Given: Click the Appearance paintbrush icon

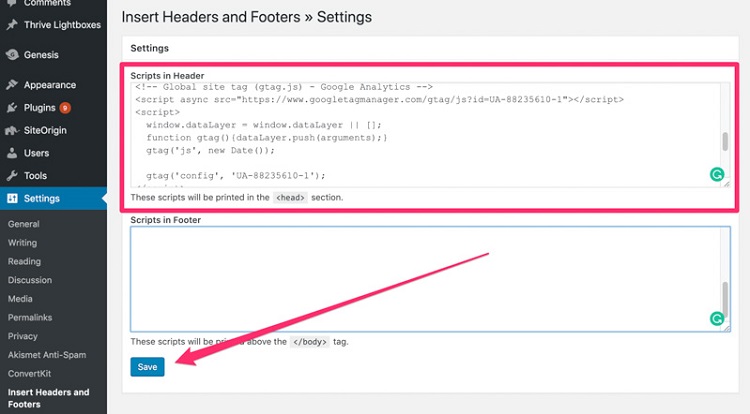Looking at the screenshot, I should 12,85.
